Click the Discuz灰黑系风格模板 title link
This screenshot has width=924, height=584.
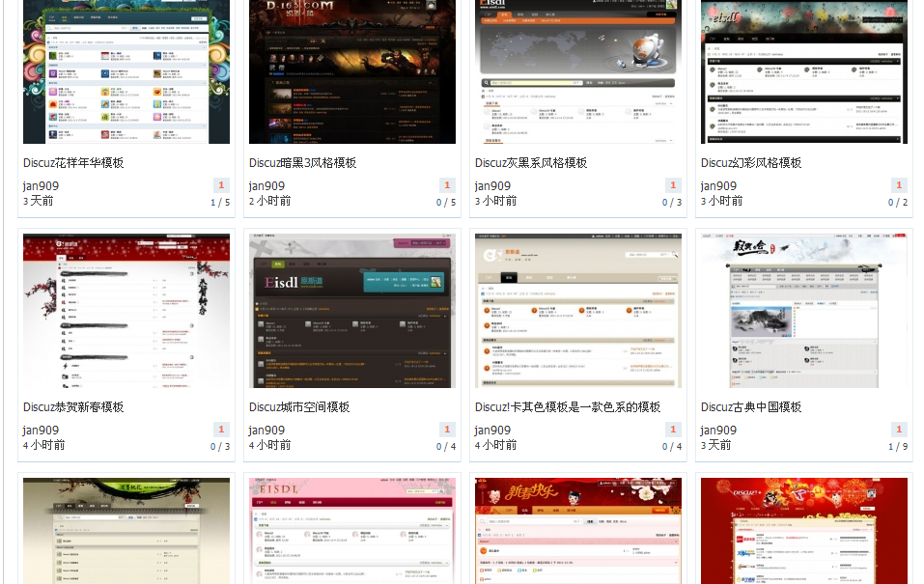point(531,162)
